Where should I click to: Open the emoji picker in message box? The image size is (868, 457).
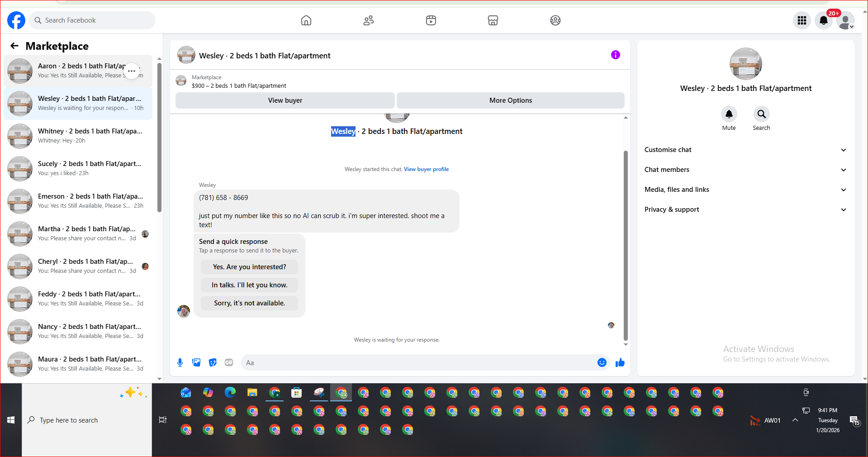tap(602, 362)
